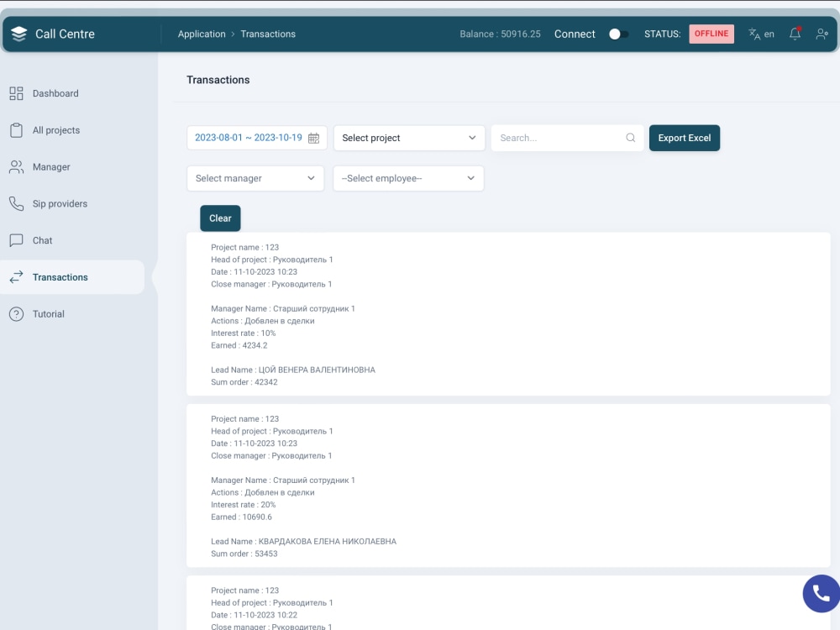Open the Select project dropdown

pyautogui.click(x=409, y=138)
